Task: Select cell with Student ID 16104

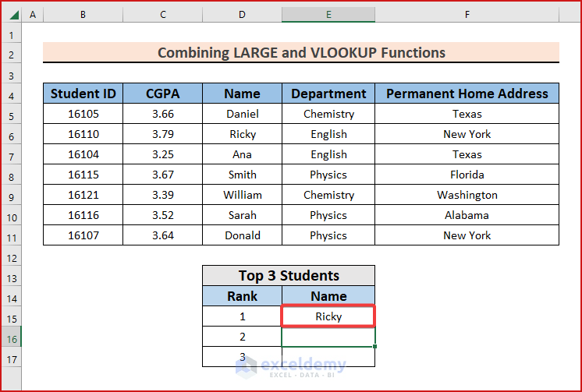Action: tap(83, 154)
